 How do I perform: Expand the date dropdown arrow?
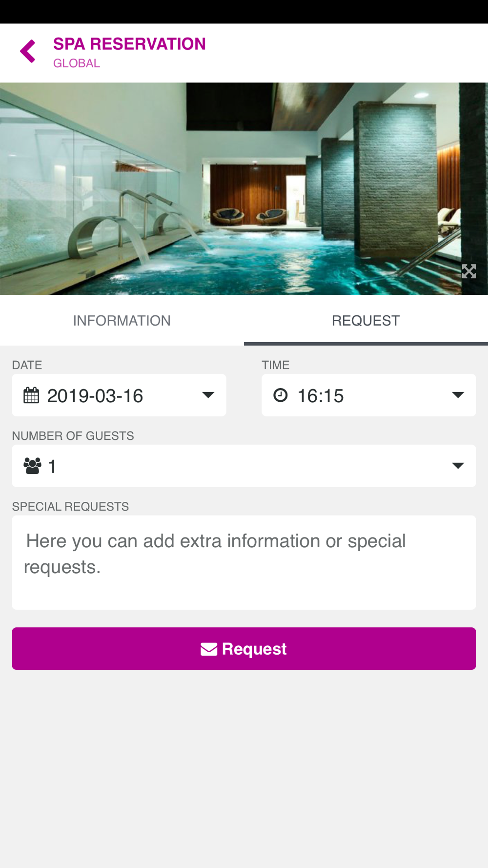208,395
